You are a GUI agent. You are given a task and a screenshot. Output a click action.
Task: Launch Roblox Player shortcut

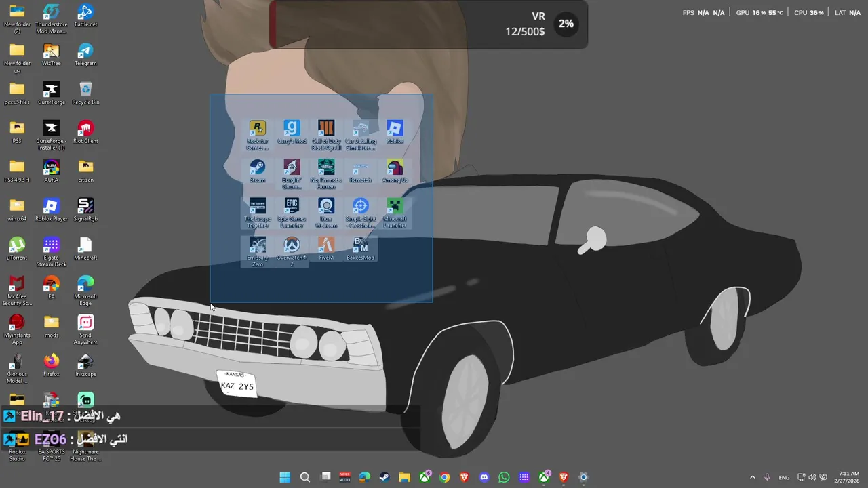(x=51, y=209)
